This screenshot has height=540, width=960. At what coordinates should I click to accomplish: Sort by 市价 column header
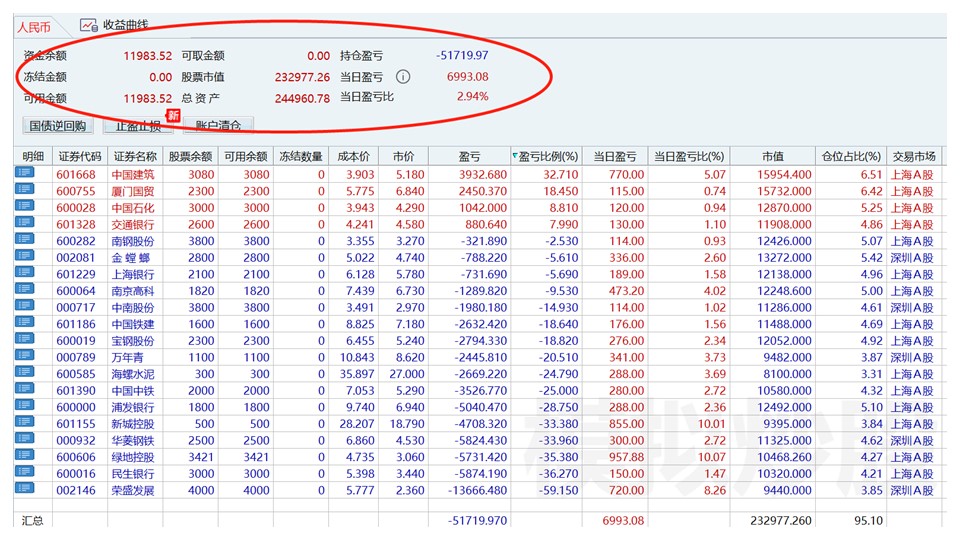(403, 157)
